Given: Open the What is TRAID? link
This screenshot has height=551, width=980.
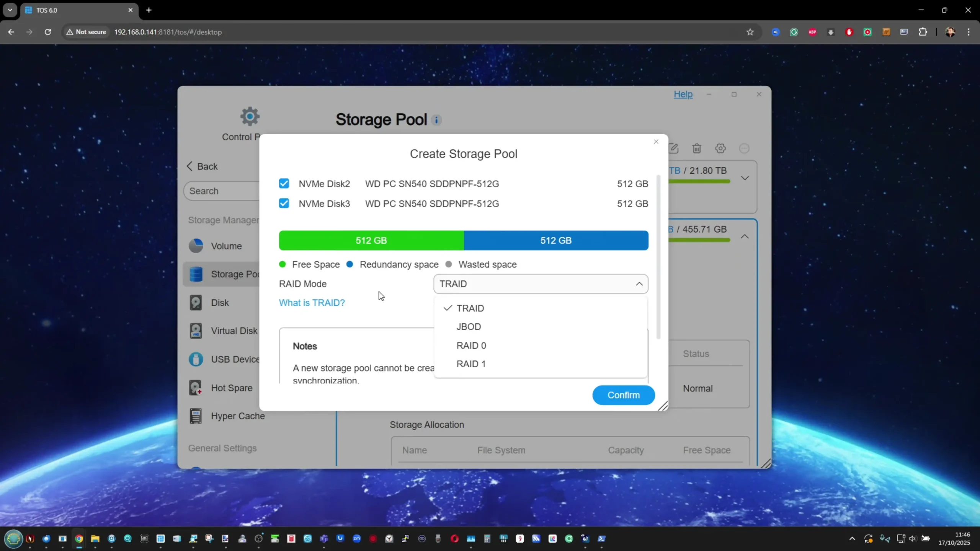Looking at the screenshot, I should pos(312,303).
